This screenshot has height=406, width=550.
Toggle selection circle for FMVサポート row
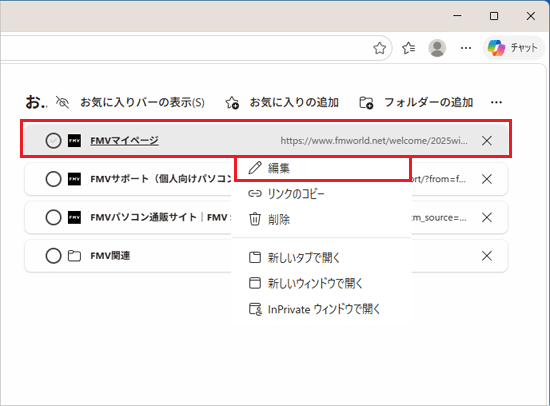(x=53, y=179)
